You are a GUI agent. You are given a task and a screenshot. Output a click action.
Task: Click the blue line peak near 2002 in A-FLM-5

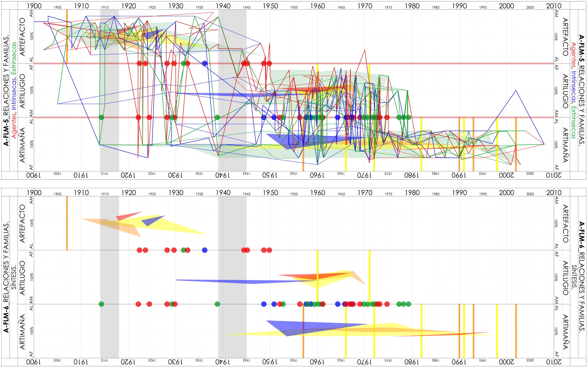pyautogui.click(x=516, y=91)
